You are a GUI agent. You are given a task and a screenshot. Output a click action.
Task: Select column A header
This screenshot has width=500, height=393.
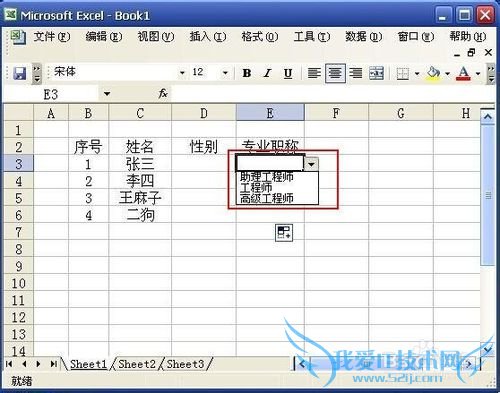pyautogui.click(x=51, y=113)
